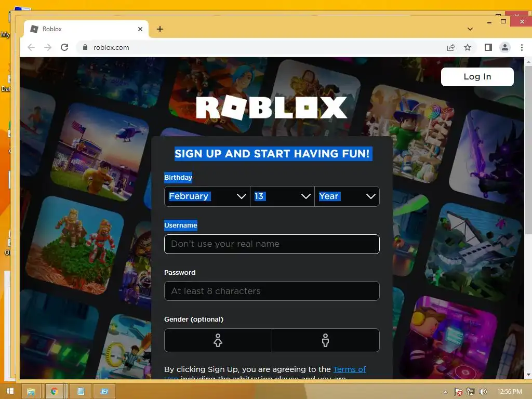The height and width of the screenshot is (399, 532).
Task: Open the Year dropdown
Action: pos(347,196)
